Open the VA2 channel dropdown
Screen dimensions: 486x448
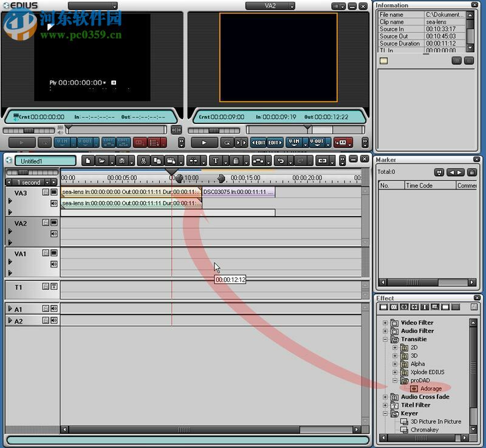tap(292, 6)
